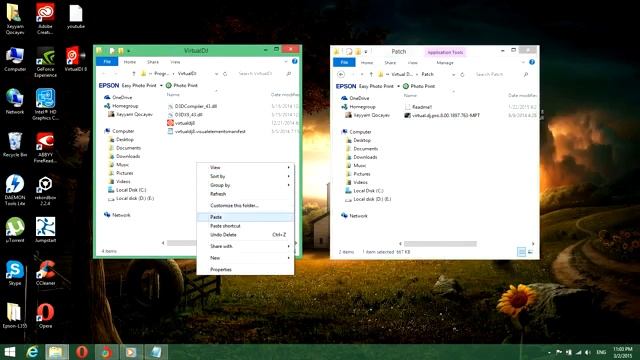This screenshot has width=640, height=360.
Task: Click the help icon in the VirtualDJ window
Action: (295, 61)
